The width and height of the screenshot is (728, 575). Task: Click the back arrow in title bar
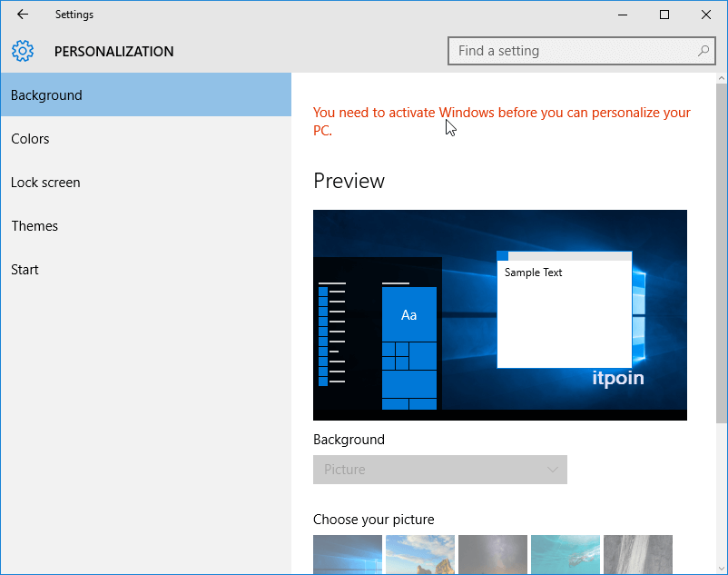pyautogui.click(x=23, y=15)
